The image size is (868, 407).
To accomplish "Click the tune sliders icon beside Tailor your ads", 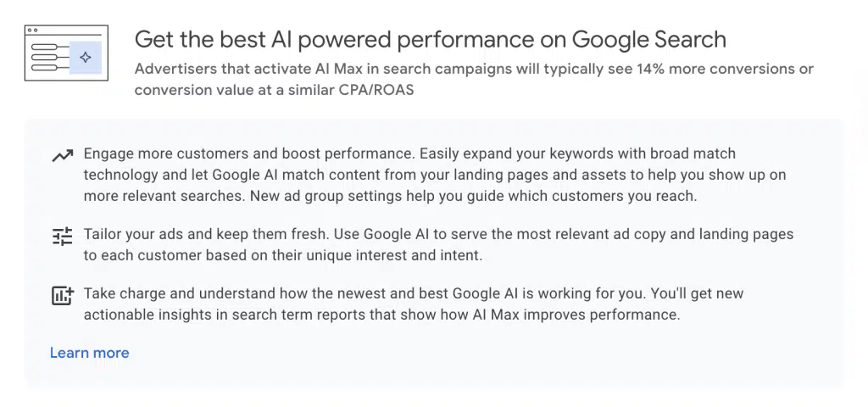I will 63,237.
